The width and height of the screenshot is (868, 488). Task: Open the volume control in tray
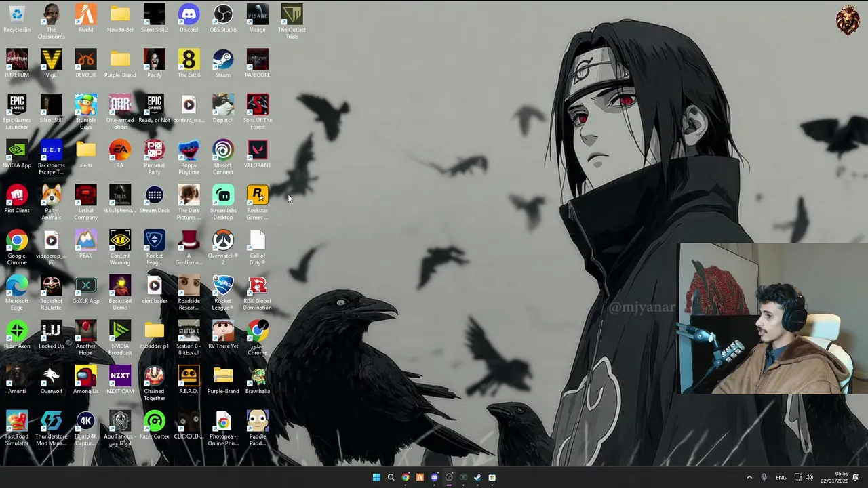click(x=809, y=477)
